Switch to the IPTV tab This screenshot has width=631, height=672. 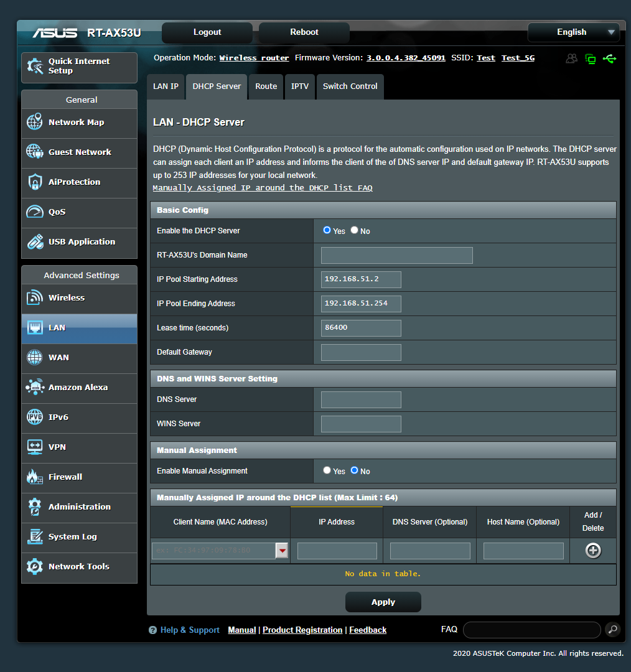(299, 86)
